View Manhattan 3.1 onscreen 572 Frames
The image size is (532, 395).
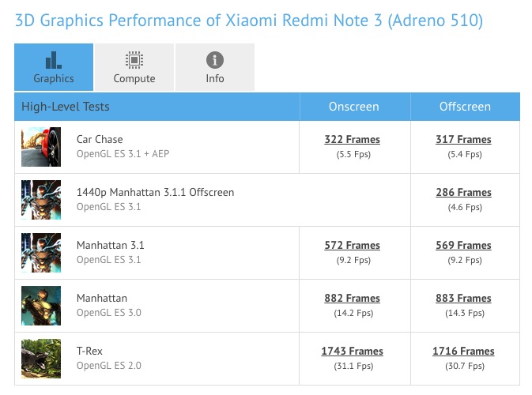click(x=352, y=246)
